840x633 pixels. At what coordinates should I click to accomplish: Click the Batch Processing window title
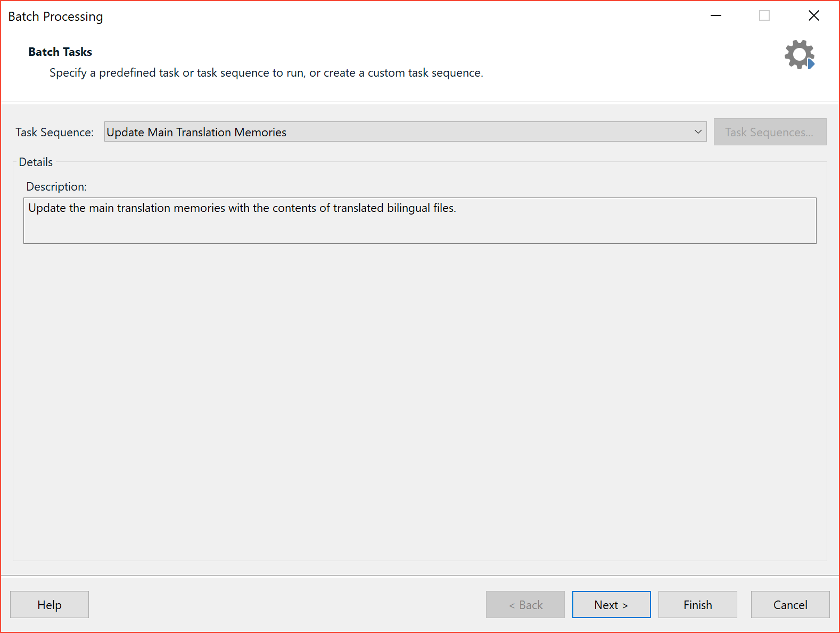coord(55,17)
